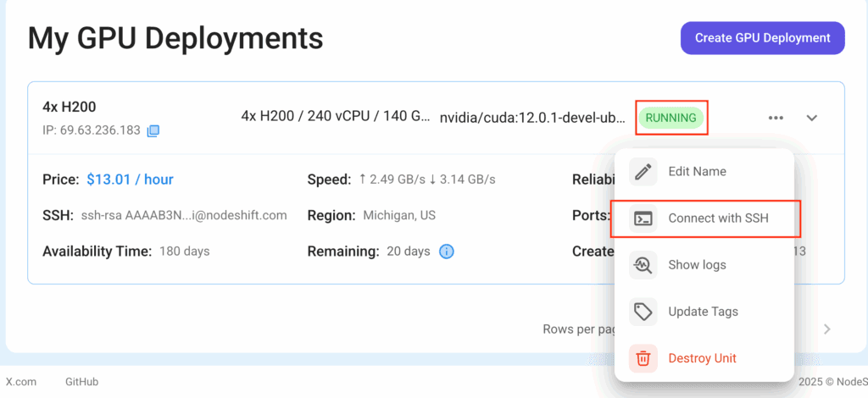Image resolution: width=868 pixels, height=398 pixels.
Task: Choose Destroy Unit from the menu
Action: [704, 358]
